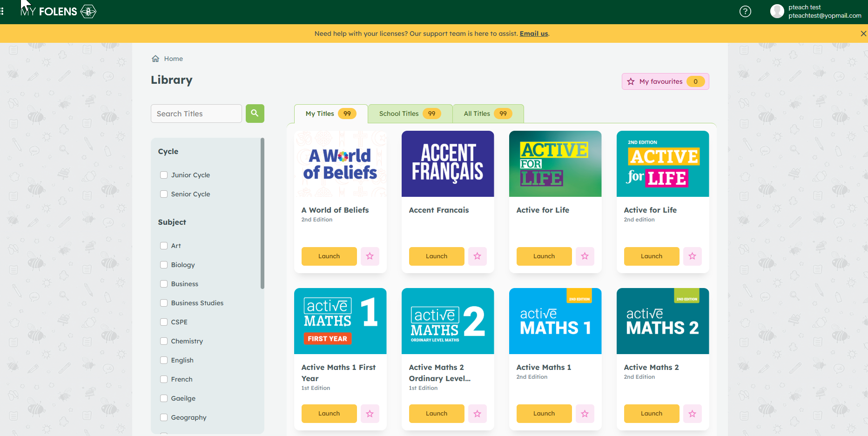Open green Active for Life cover
The image size is (868, 436).
(x=555, y=164)
